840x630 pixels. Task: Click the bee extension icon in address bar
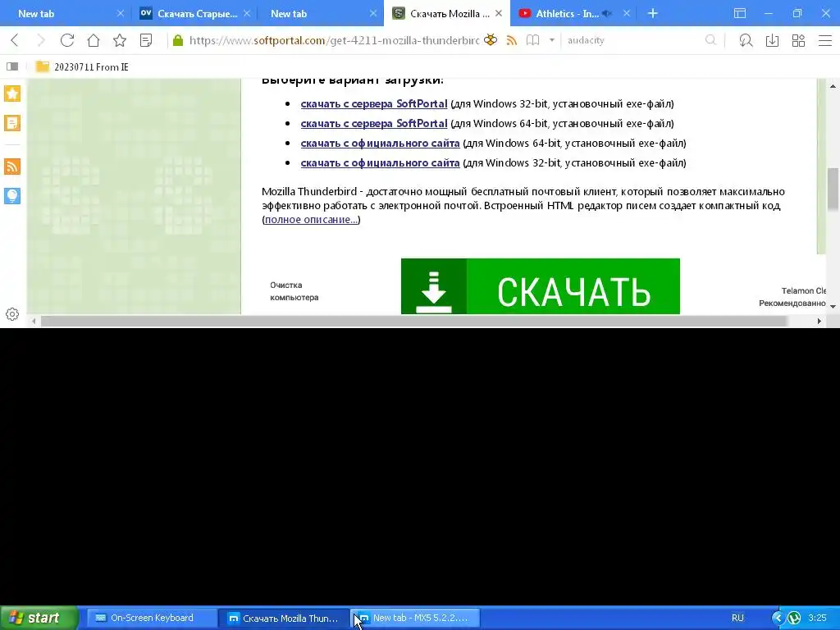pos(491,39)
